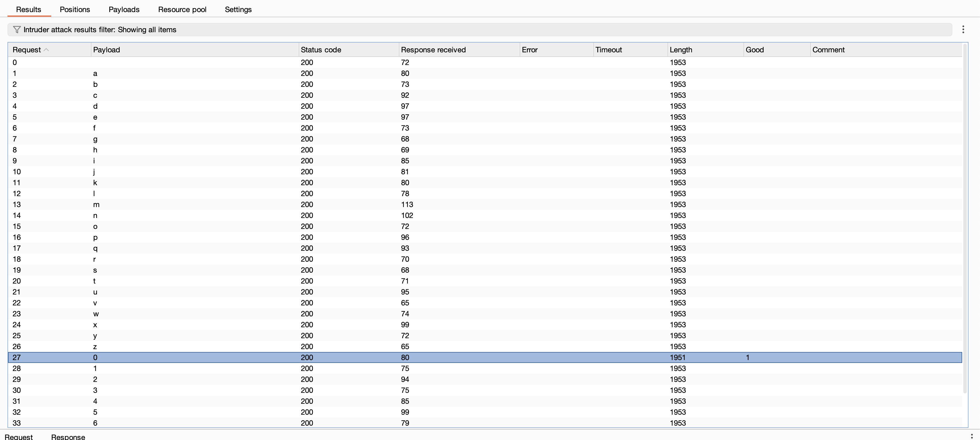Sort by the Comment column header
980x440 pixels.
pyautogui.click(x=886, y=50)
